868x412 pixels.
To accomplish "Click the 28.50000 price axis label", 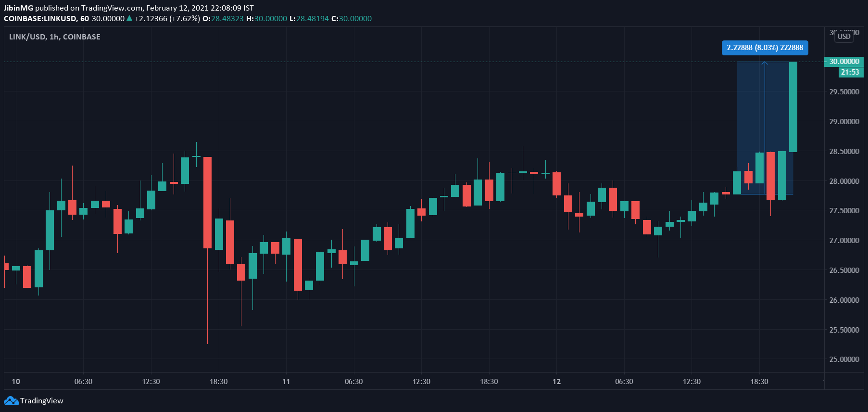I will (844, 152).
